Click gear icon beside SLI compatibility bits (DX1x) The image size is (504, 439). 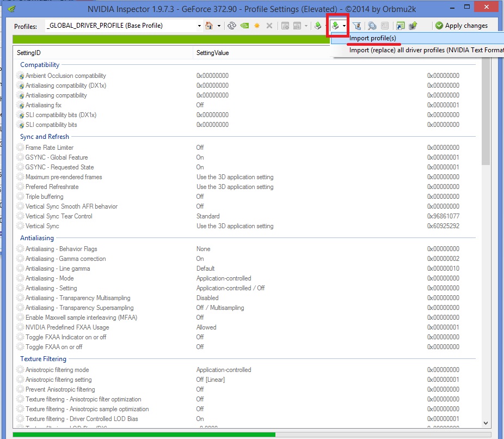tap(21, 115)
